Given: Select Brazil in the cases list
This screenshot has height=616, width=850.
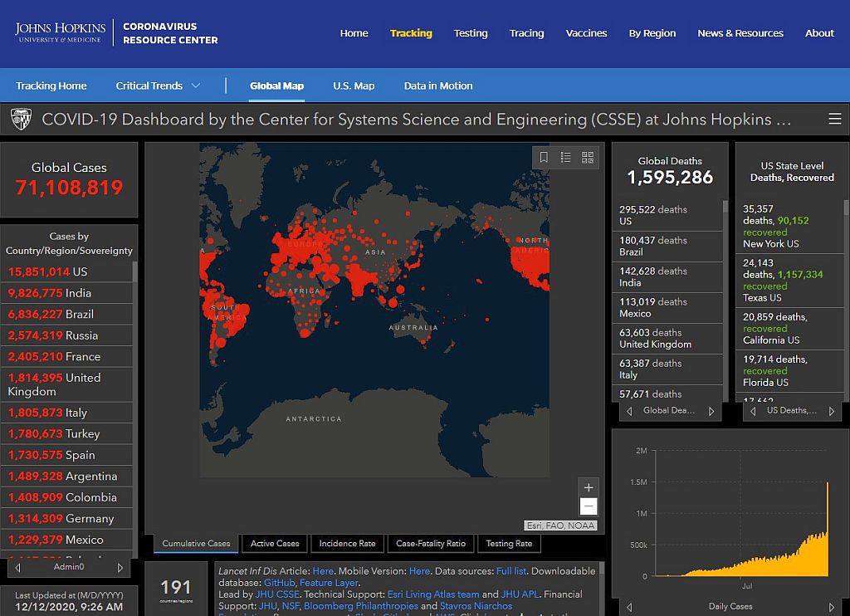Looking at the screenshot, I should (66, 314).
